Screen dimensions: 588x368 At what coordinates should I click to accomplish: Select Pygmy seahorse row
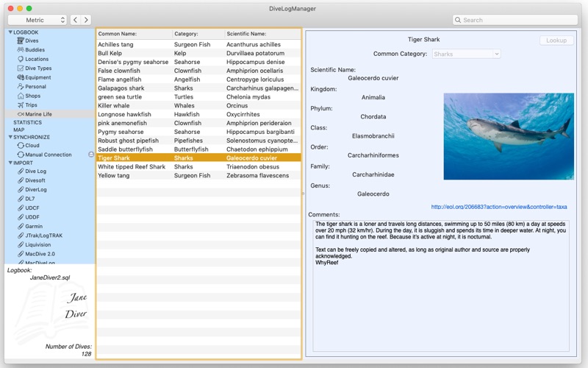tap(198, 132)
